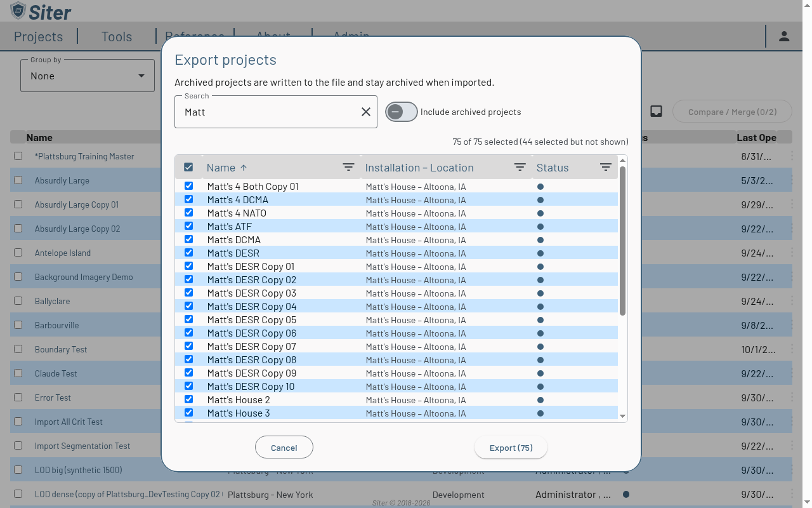The width and height of the screenshot is (812, 508).
Task: Uncheck Matt's House 3 checkbox
Action: (188, 413)
